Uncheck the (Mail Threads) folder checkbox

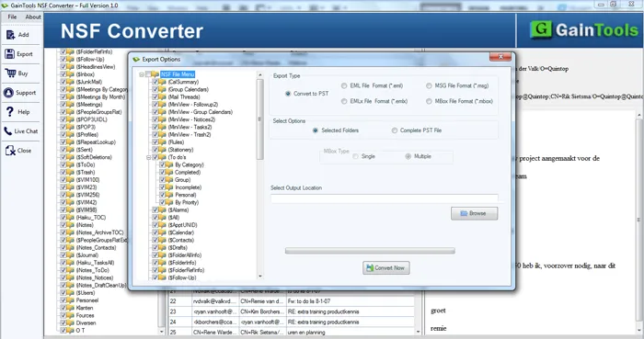[155, 96]
